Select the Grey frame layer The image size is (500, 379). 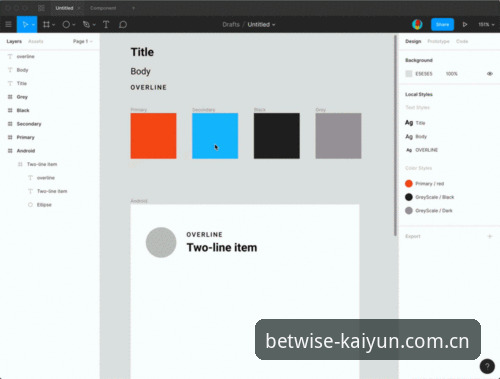(x=22, y=97)
